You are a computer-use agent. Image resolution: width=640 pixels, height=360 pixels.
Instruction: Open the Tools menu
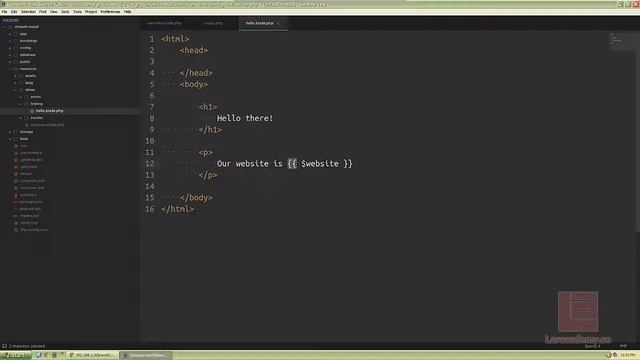pyautogui.click(x=77, y=12)
